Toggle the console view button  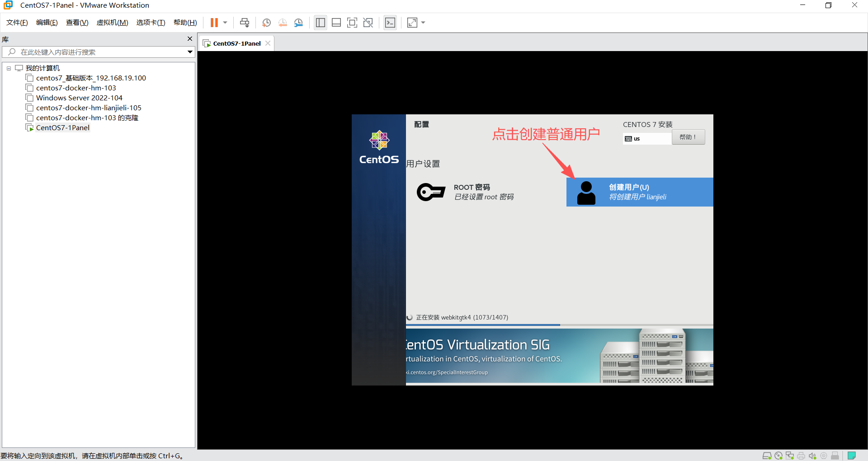(x=390, y=23)
